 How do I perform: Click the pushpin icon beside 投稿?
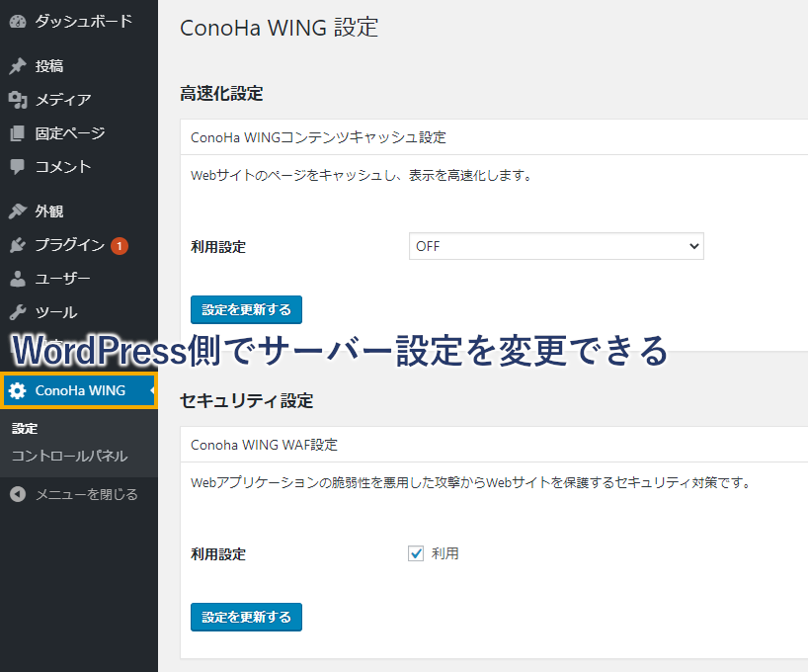18,66
